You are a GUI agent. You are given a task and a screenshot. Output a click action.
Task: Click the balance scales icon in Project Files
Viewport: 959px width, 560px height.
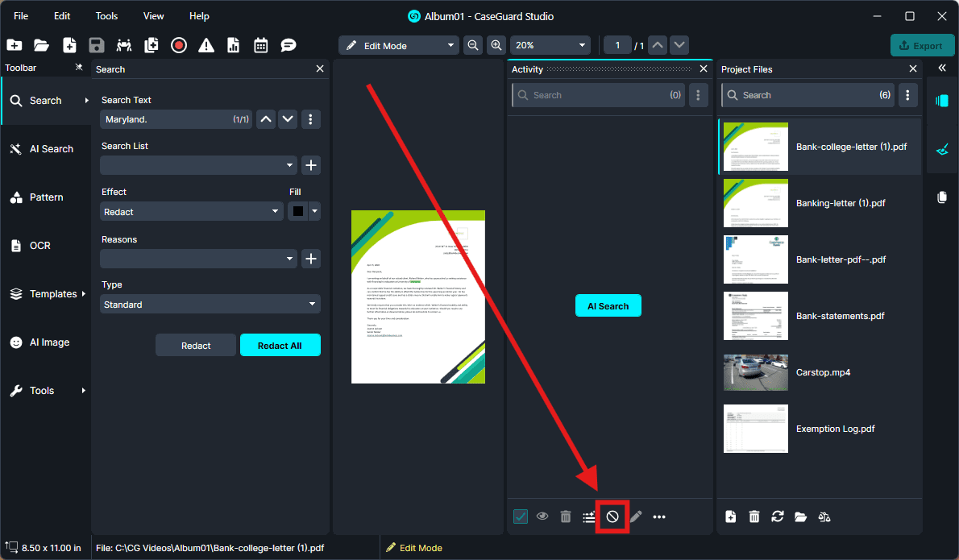(824, 516)
